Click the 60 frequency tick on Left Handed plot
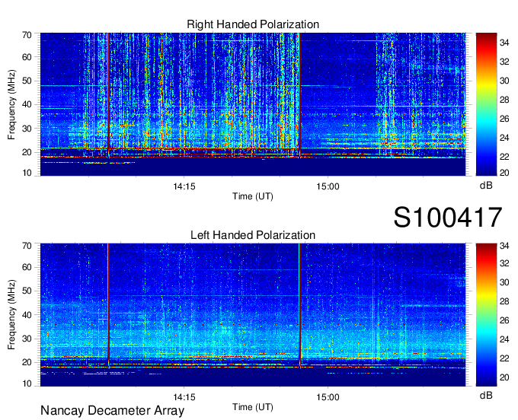 click(27, 267)
